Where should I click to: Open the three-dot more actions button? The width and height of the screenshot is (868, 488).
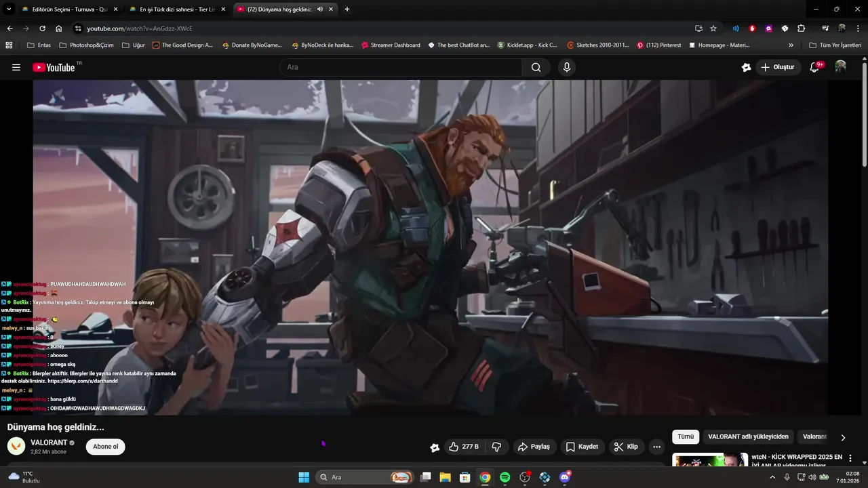pos(656,447)
